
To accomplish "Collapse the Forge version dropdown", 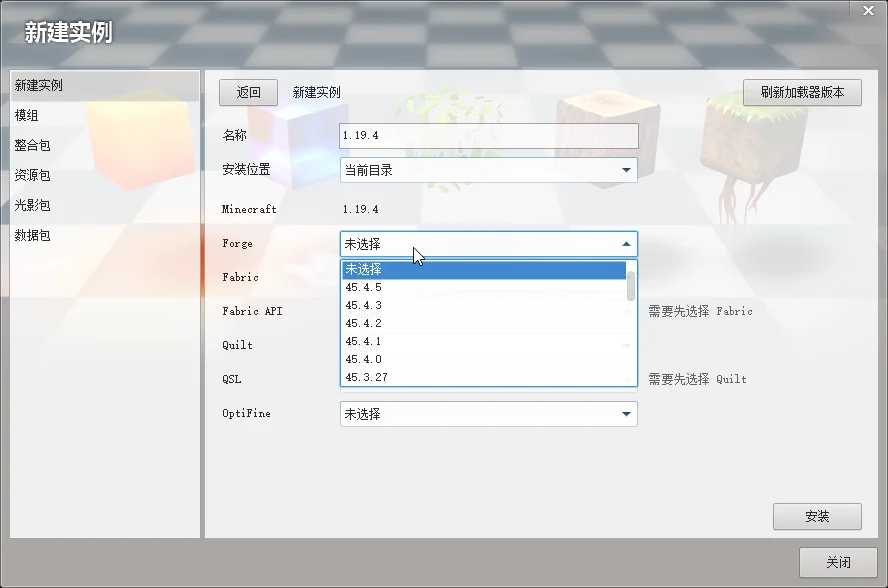I will tap(489, 244).
